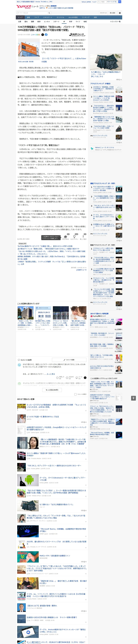Open iOS 26.2 update article link

(x=54, y=466)
